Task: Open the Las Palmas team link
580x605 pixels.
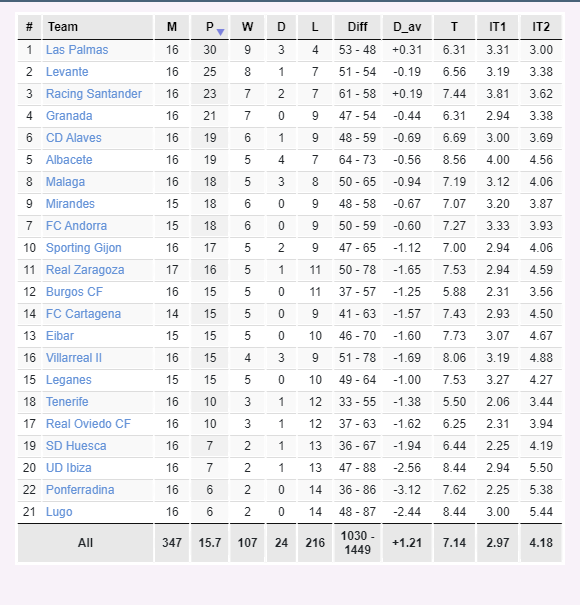Action: tap(77, 50)
